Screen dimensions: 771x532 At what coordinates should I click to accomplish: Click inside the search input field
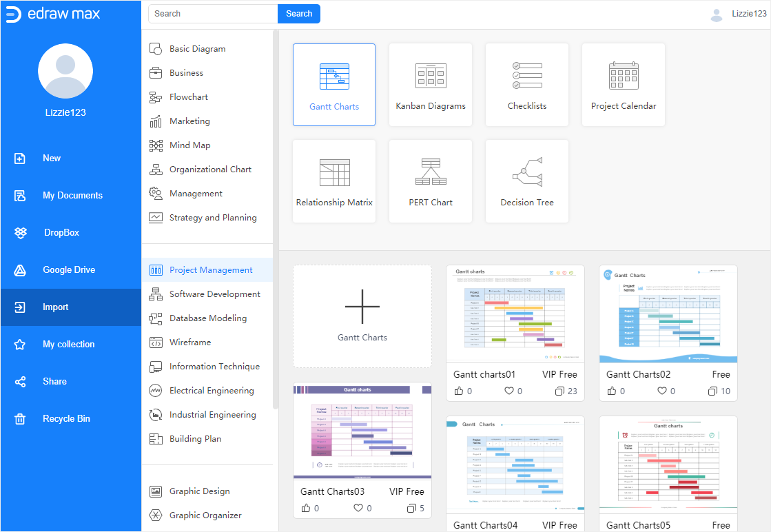(212, 13)
